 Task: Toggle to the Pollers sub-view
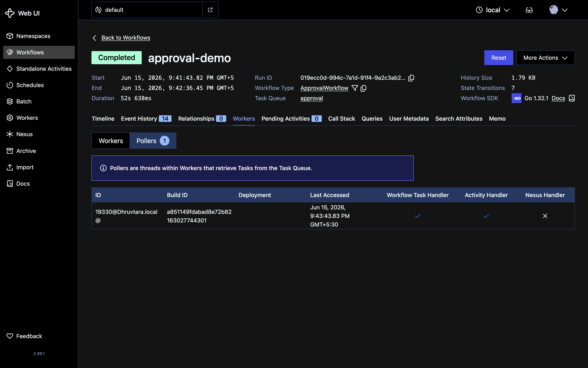pos(153,141)
